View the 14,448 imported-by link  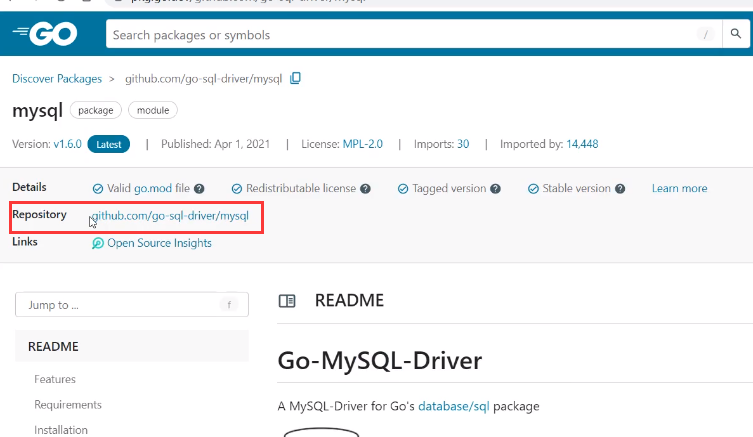(x=582, y=144)
